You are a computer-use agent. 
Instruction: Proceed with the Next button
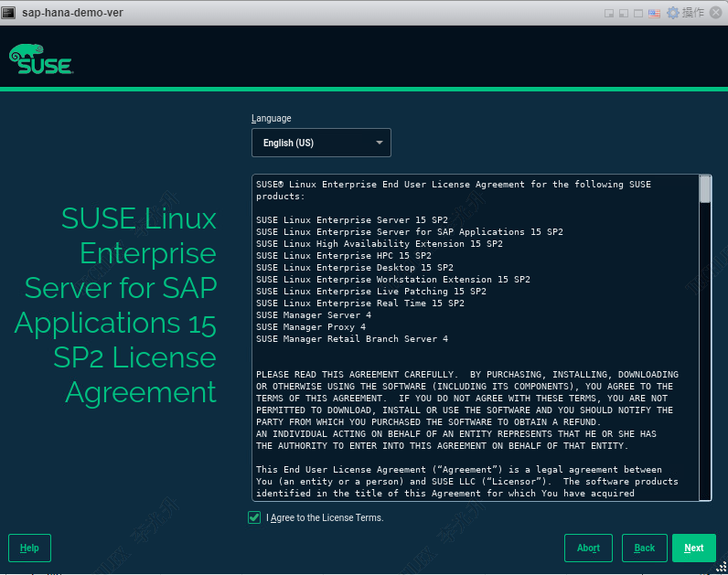693,548
